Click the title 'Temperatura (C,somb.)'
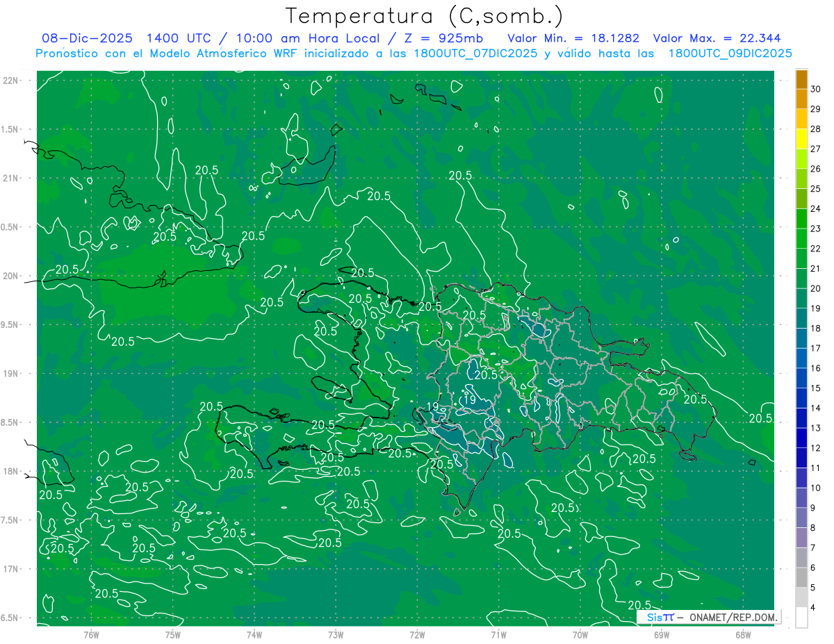The image size is (834, 644). tap(425, 16)
